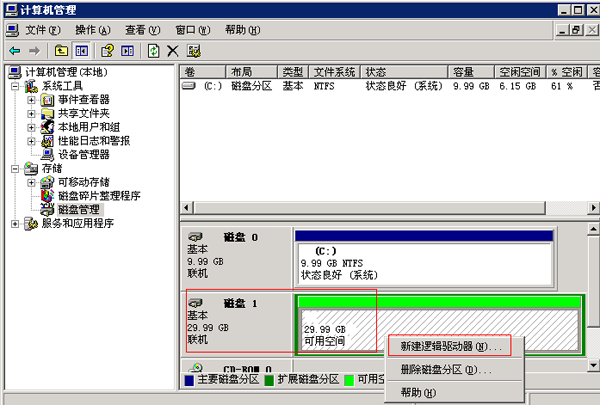
Task: Toggle the Show/Hide console tree icon
Action: tap(82, 50)
